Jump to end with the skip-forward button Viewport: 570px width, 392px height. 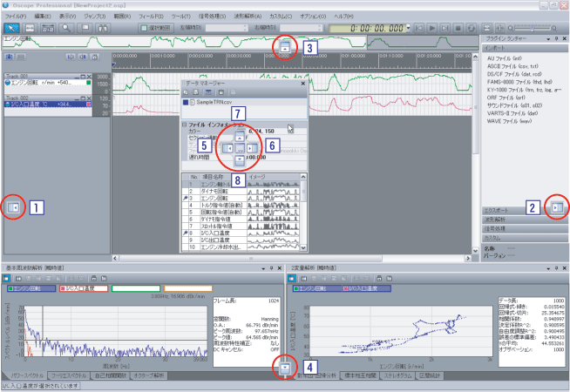point(445,28)
